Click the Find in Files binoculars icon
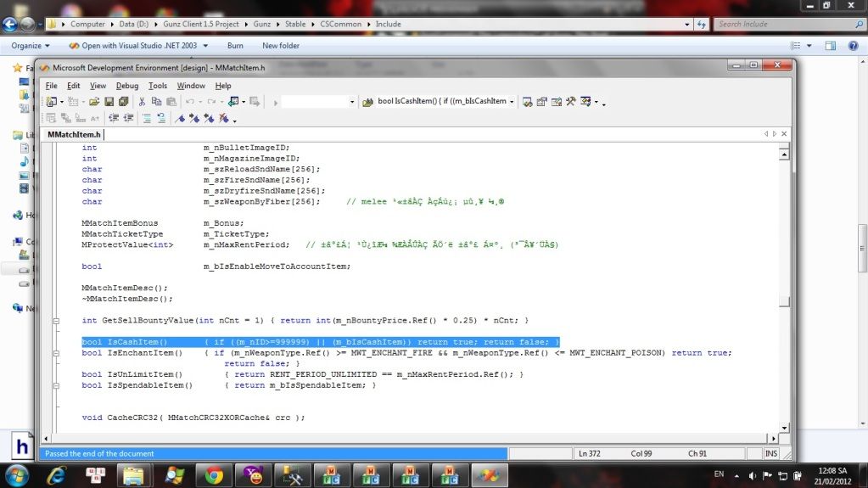Screen dimensions: 868x488 [x=368, y=102]
